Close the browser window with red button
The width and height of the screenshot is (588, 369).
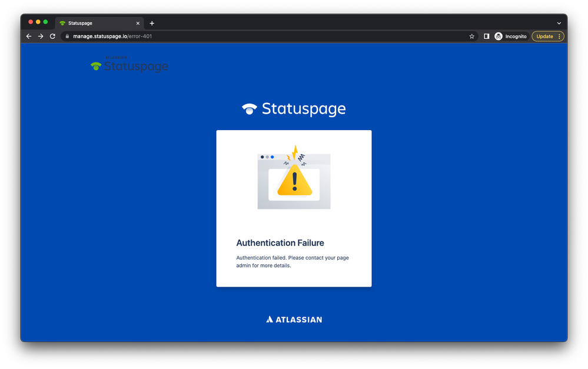tap(31, 22)
